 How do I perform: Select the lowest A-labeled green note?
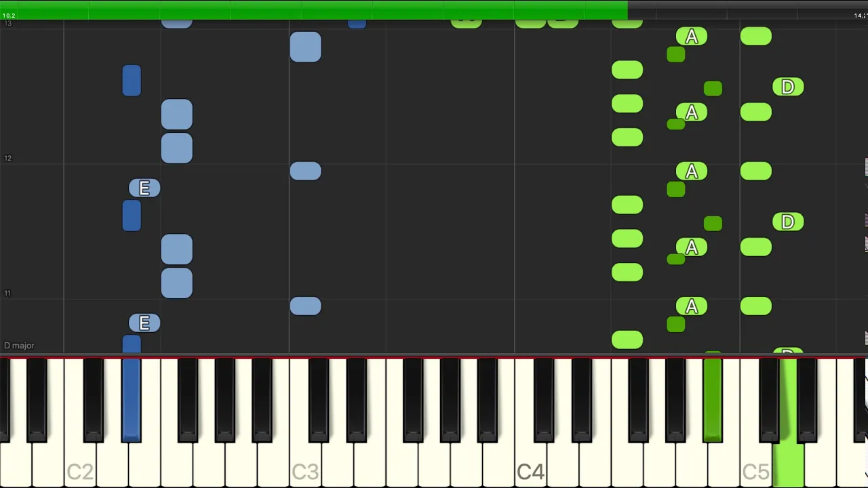click(x=692, y=307)
